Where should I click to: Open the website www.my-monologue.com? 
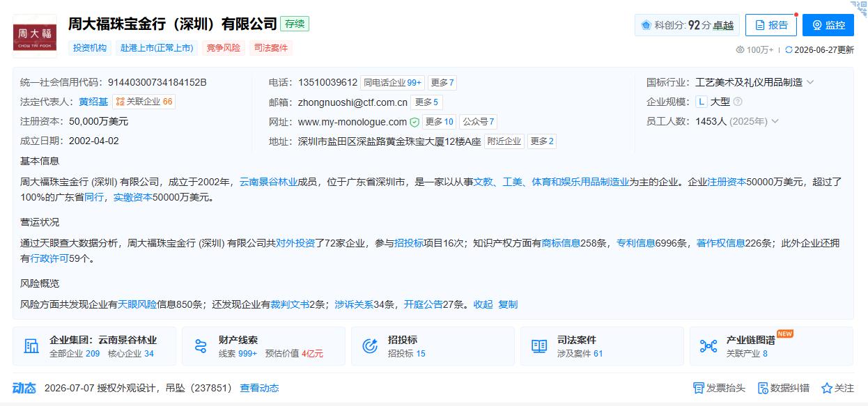point(352,122)
